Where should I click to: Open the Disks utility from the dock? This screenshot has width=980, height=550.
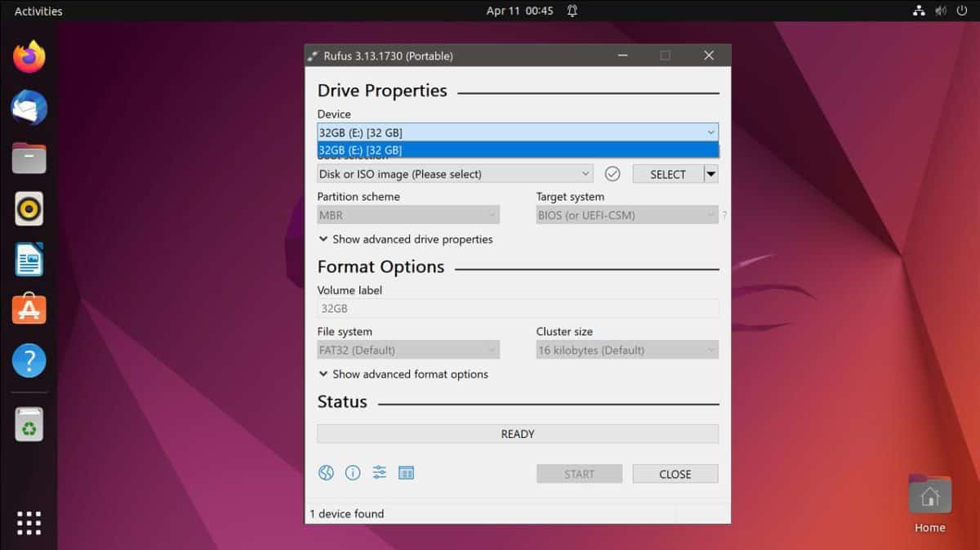point(29,423)
